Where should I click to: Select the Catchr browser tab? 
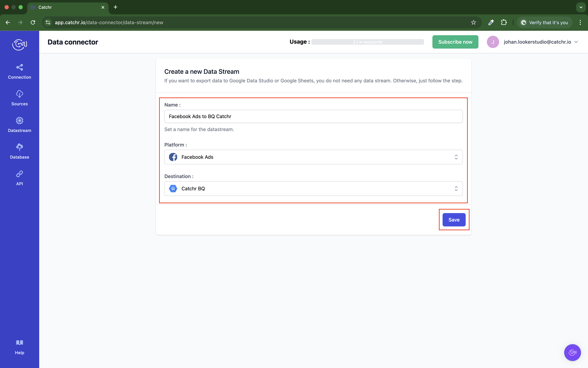point(68,7)
